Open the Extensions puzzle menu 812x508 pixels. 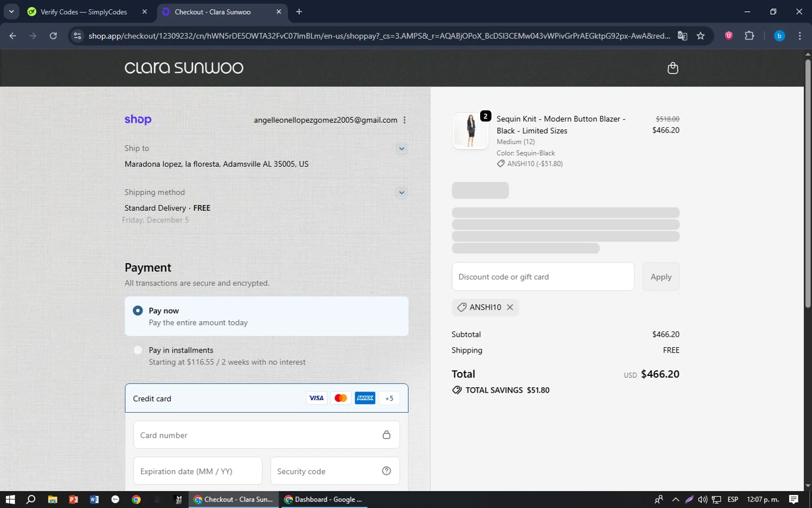(x=749, y=36)
